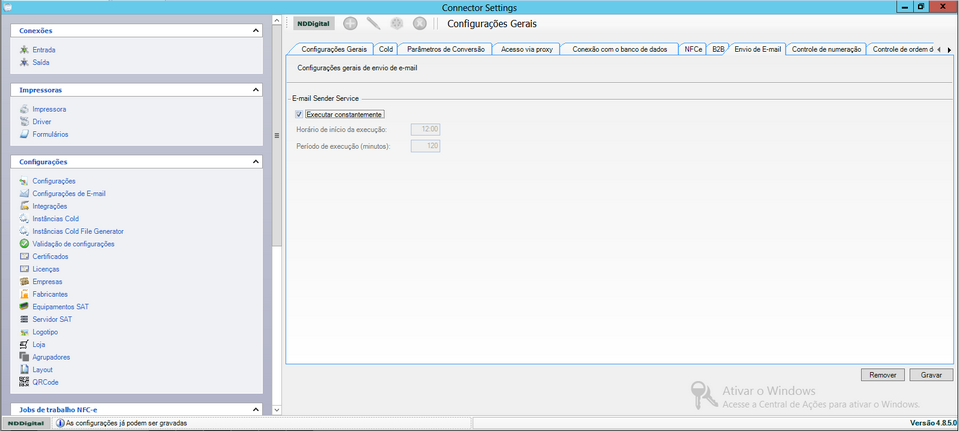
Task: Click the Loja cart icon
Action: (24, 344)
